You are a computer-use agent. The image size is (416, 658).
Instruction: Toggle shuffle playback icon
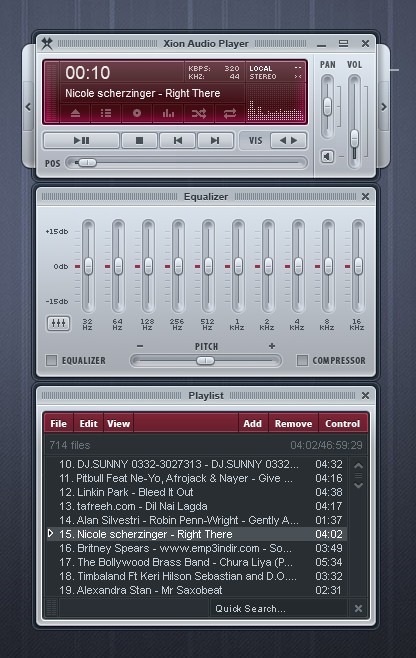pos(199,113)
